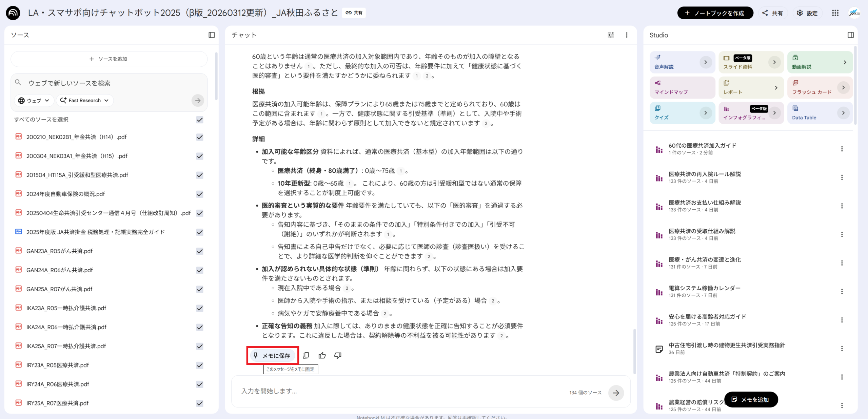Open menu for 60代の医療共済加入ガイド
Image resolution: width=868 pixels, height=419 pixels.
click(x=842, y=149)
